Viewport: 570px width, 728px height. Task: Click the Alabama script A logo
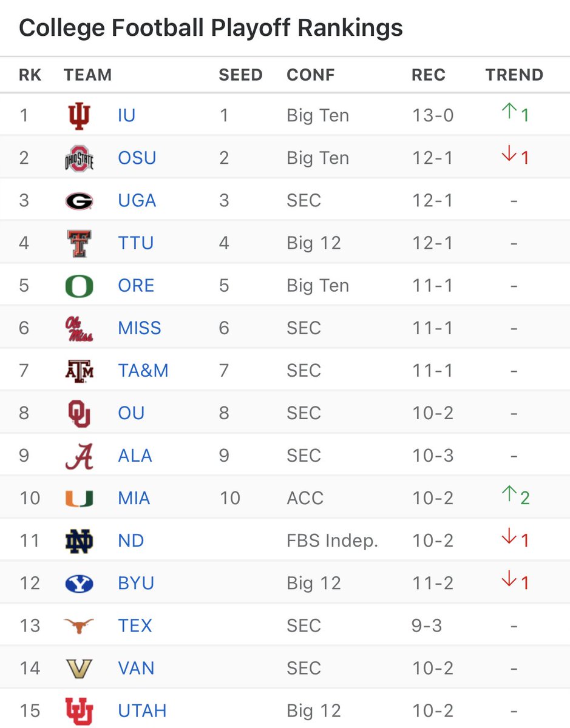point(79,456)
